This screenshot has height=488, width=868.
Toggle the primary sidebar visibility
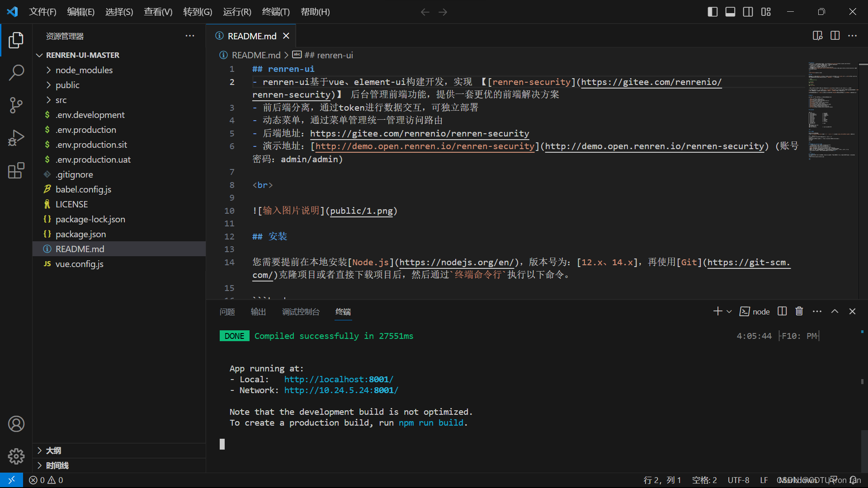(712, 12)
